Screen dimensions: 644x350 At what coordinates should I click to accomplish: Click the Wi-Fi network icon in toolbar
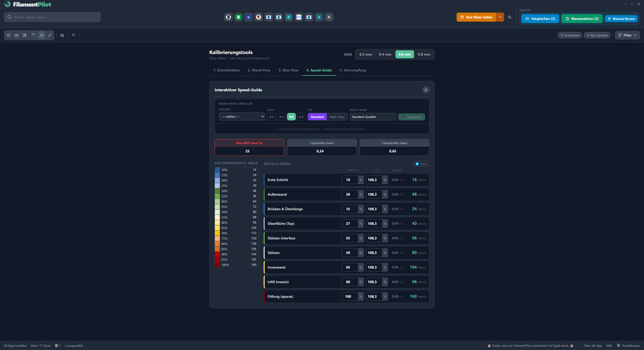click(73, 35)
